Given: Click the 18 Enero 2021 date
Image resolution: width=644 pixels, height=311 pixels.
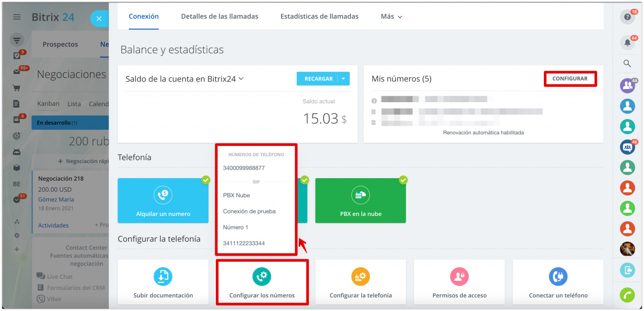Looking at the screenshot, I should coord(56,208).
